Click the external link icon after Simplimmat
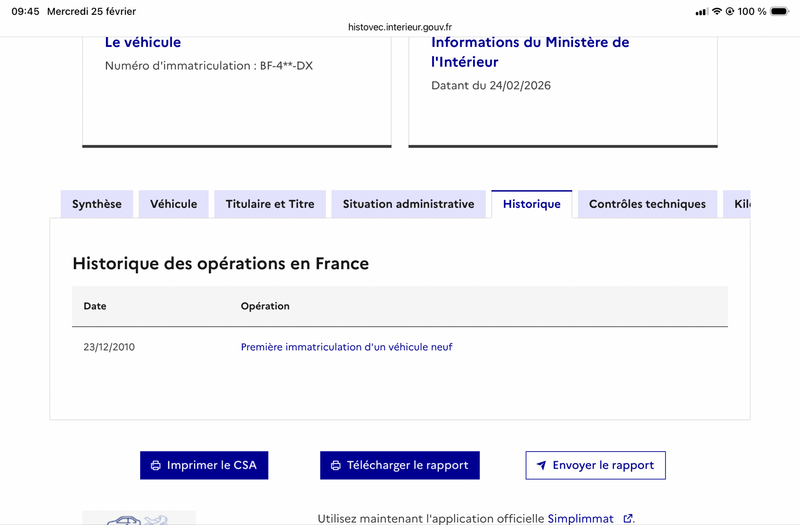 pyautogui.click(x=628, y=518)
